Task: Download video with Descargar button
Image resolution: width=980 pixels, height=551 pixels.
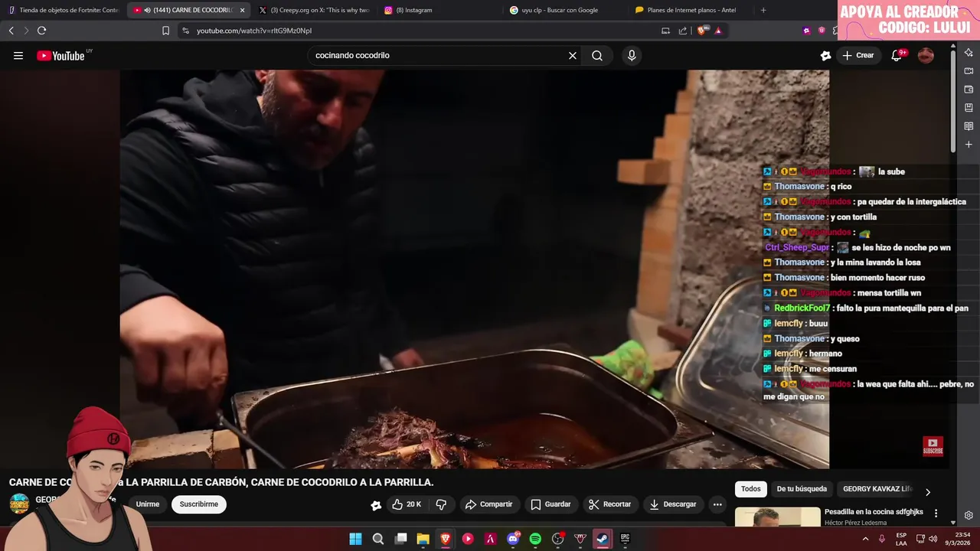Action: pyautogui.click(x=673, y=504)
